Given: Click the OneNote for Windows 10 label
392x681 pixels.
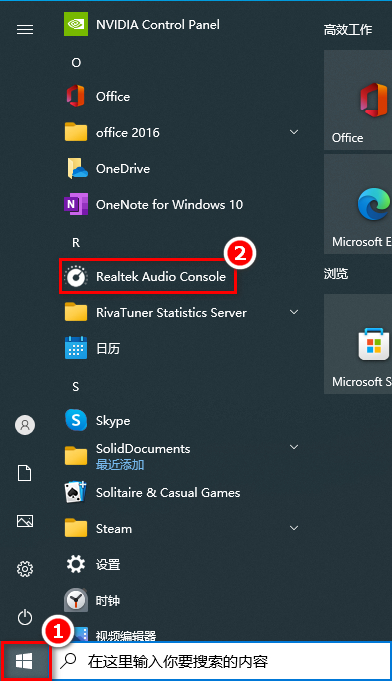Looking at the screenshot, I should (x=169, y=205).
